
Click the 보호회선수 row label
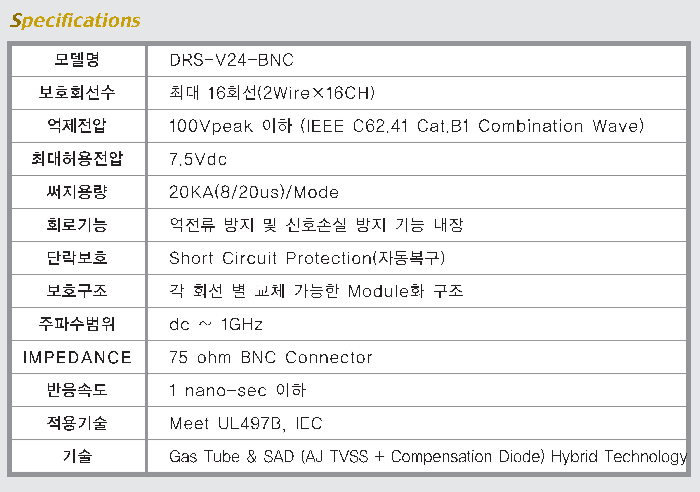tap(77, 93)
